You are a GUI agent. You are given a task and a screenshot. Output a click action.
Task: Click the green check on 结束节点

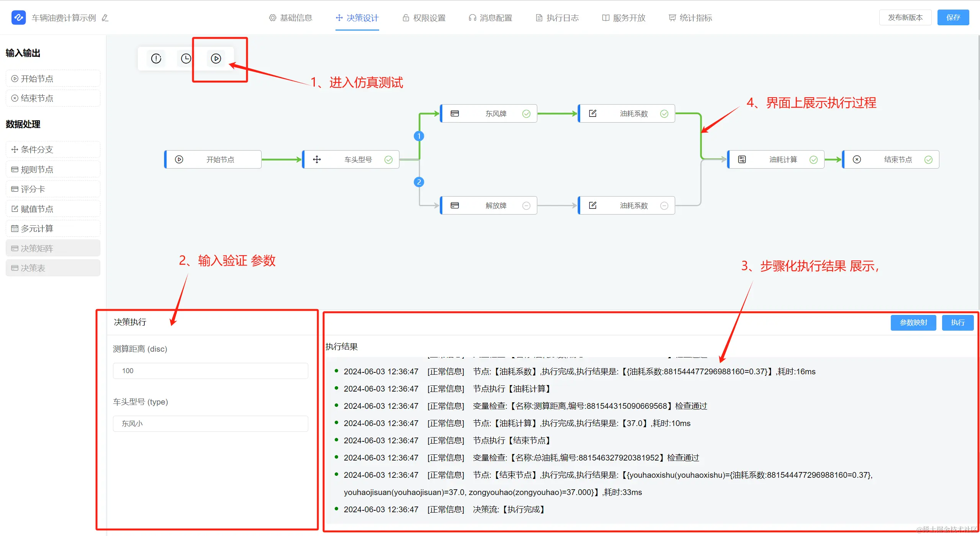click(x=928, y=160)
